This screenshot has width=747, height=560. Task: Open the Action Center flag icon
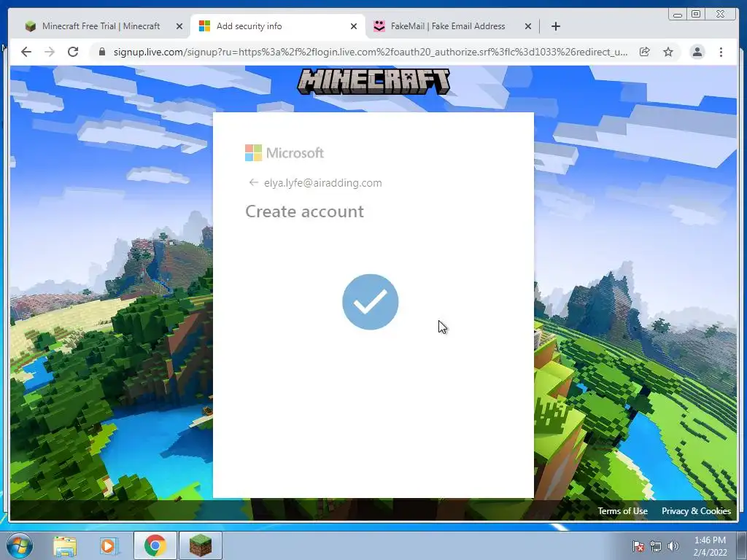(638, 546)
